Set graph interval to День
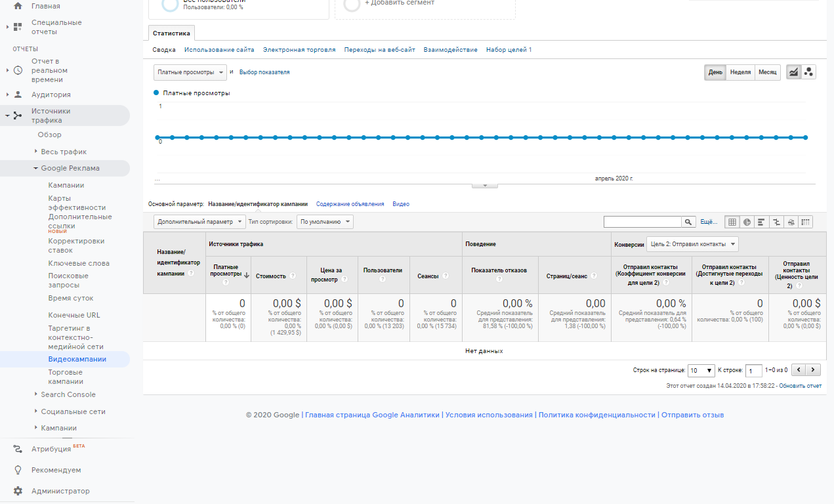834x504 pixels. click(715, 72)
